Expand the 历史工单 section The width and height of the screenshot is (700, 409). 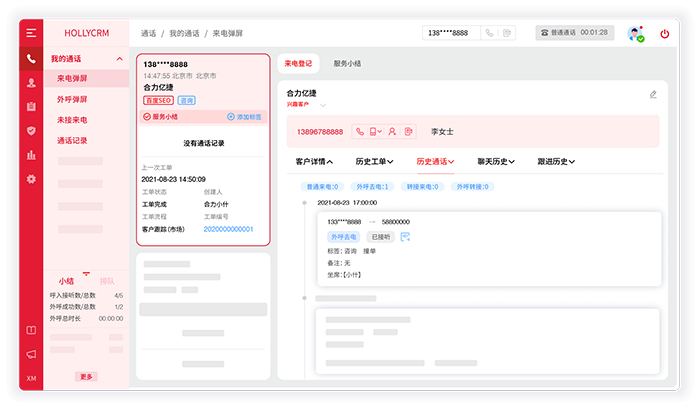(374, 162)
